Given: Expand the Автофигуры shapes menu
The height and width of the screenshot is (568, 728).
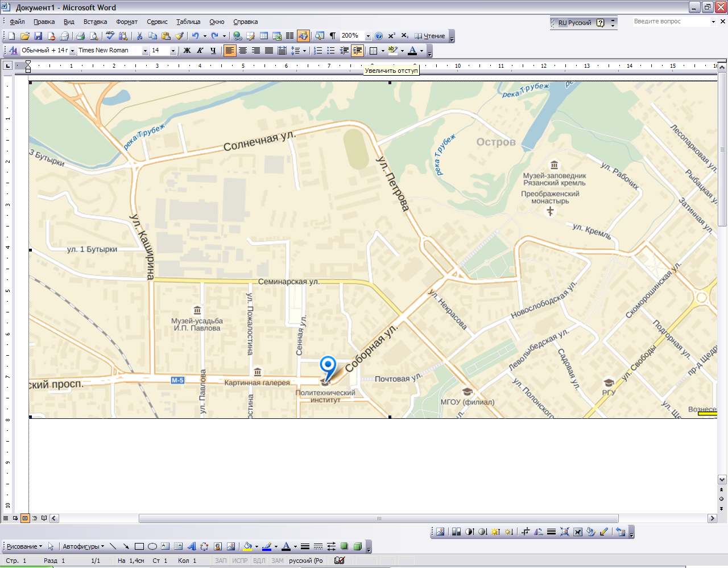Looking at the screenshot, I should click(x=83, y=546).
